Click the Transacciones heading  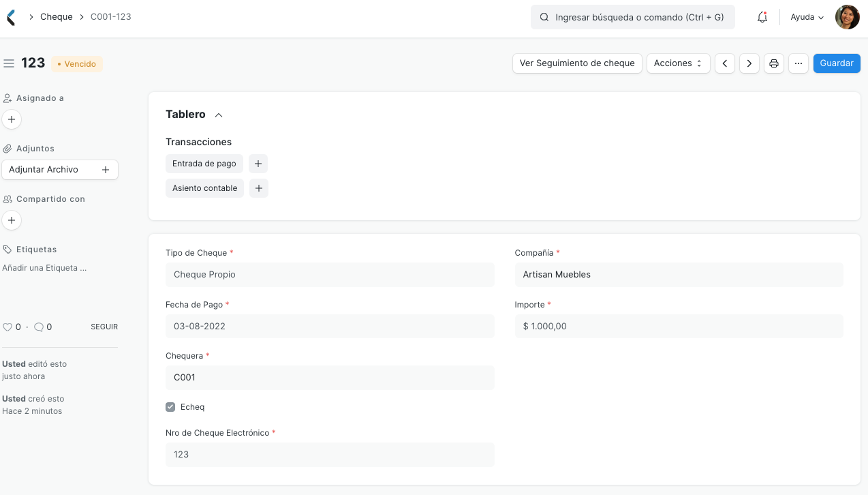198,142
